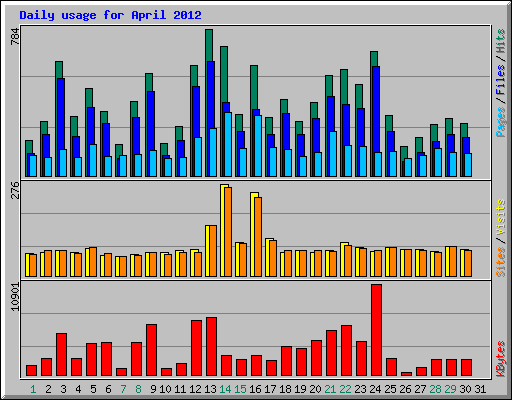Image resolution: width=512 pixels, height=400 pixels.
Task: Click day 3 on the x-axis
Action: [x=63, y=389]
